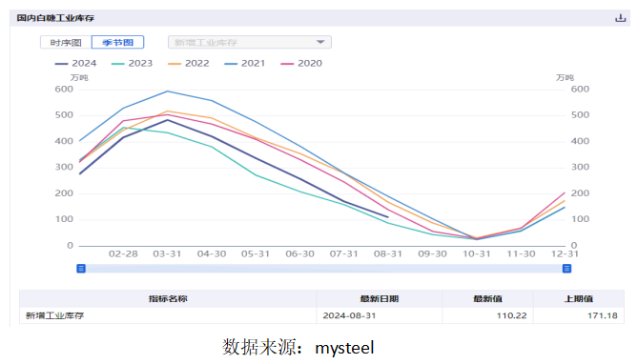The height and width of the screenshot is (364, 638).
Task: Click the range slider track below chart
Action: click(324, 269)
